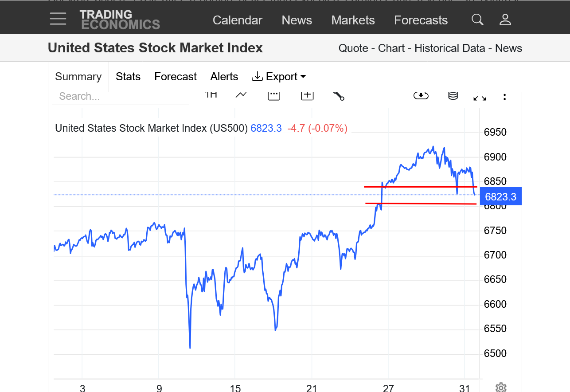Image resolution: width=570 pixels, height=392 pixels.
Task: Click the cloud download icon
Action: [421, 95]
